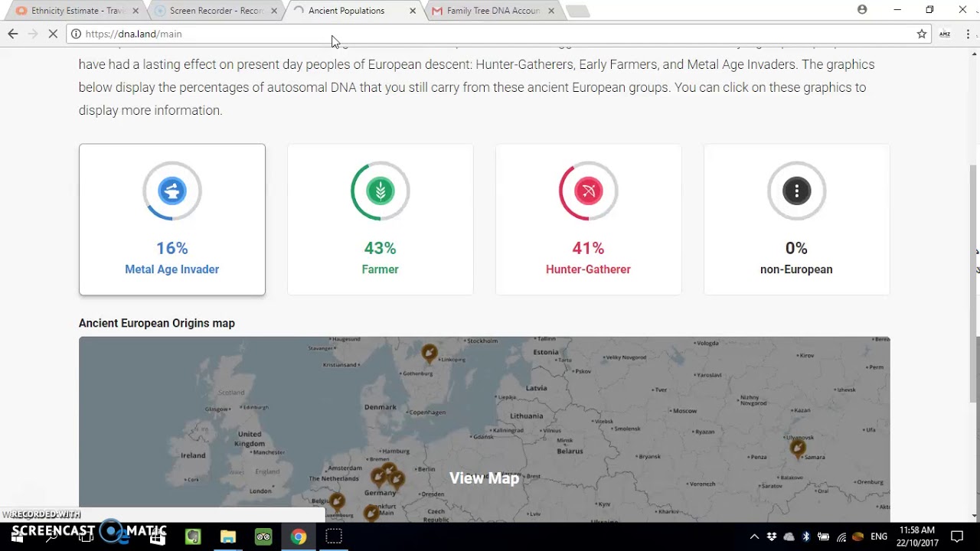Click 'Moscow' on the map
This screenshot has height=551, width=980.
tap(684, 411)
